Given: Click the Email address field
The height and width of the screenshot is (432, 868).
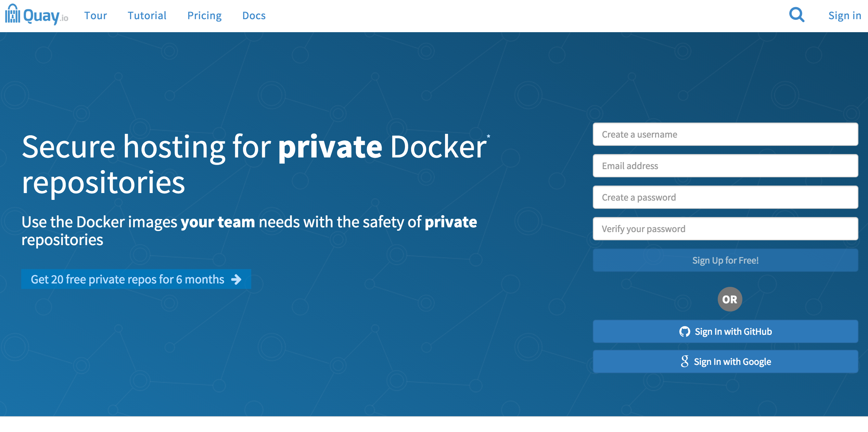Looking at the screenshot, I should [x=725, y=166].
